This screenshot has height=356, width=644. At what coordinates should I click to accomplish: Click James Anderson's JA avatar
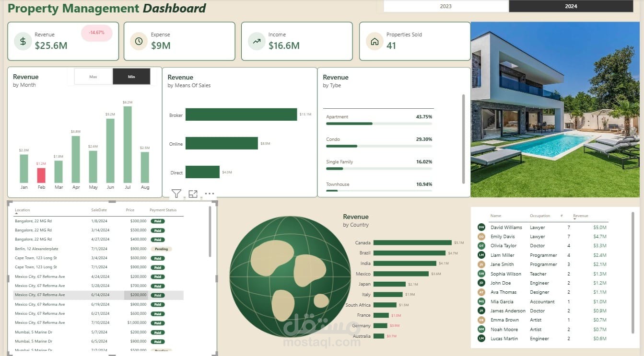click(481, 310)
